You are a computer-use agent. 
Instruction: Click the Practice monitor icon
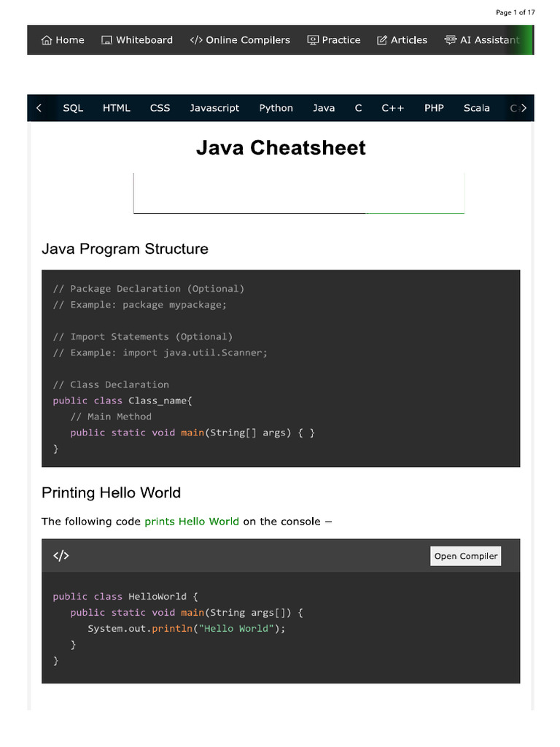tap(312, 40)
